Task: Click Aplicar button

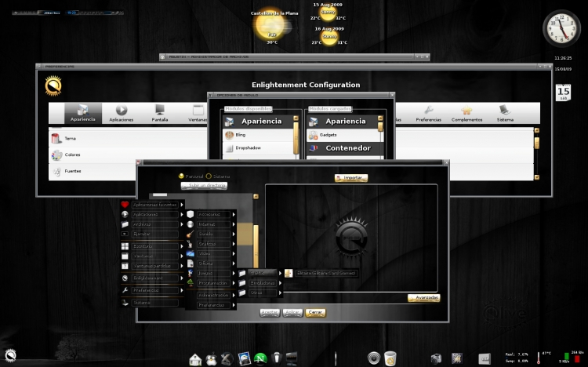Action: tap(292, 312)
